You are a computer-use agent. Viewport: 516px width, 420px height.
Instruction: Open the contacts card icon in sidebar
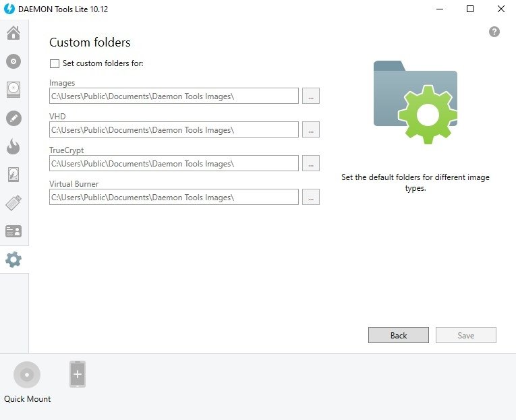13,231
